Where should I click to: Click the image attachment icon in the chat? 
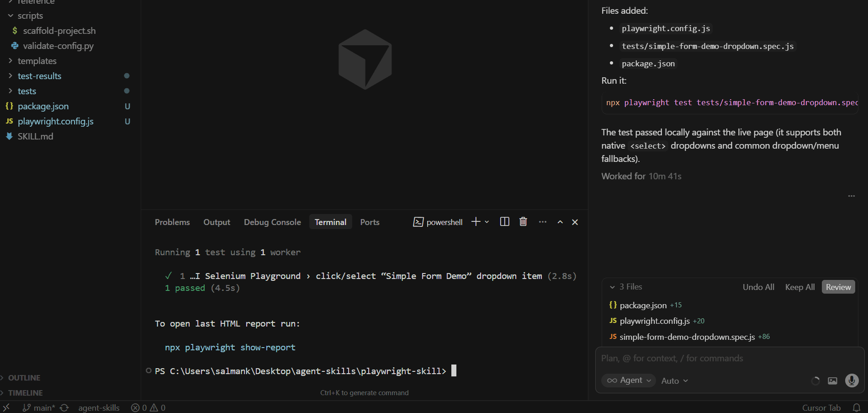tap(832, 381)
